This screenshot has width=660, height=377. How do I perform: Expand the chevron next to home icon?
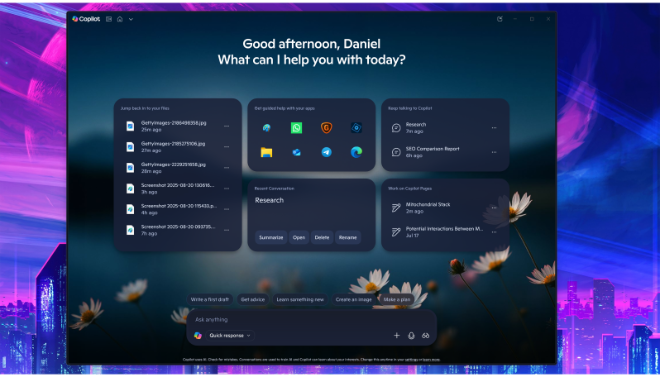coord(131,19)
